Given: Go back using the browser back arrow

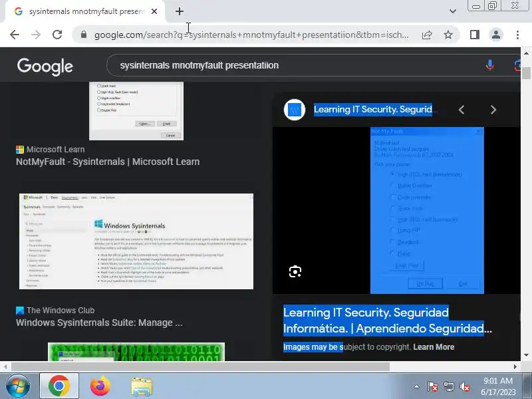Looking at the screenshot, I should tap(15, 35).
